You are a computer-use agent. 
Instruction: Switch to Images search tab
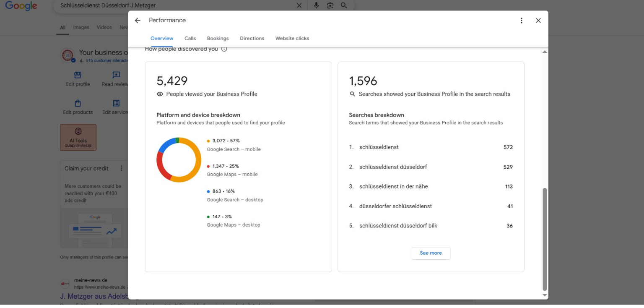coord(81,28)
